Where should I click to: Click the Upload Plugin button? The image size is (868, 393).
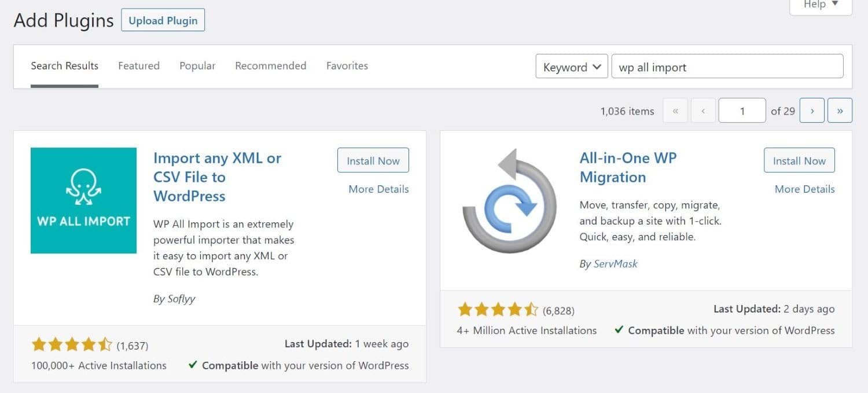tap(163, 20)
